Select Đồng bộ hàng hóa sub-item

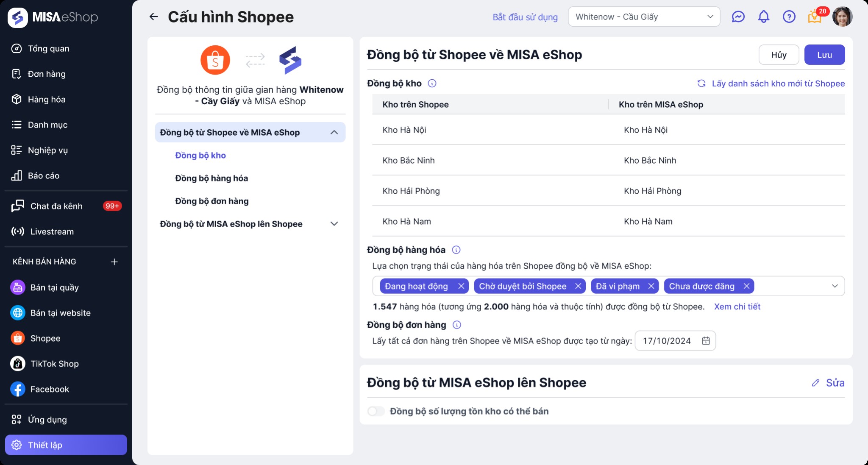pos(211,178)
